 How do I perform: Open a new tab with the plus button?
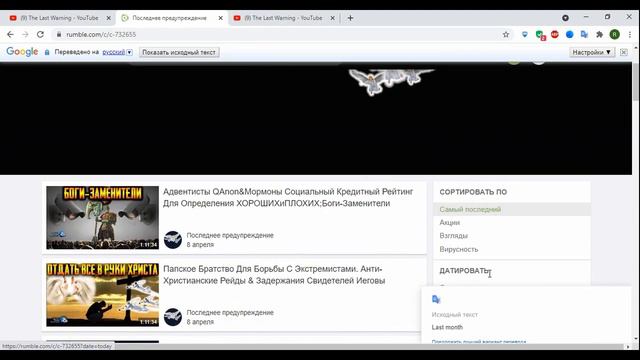tap(350, 18)
